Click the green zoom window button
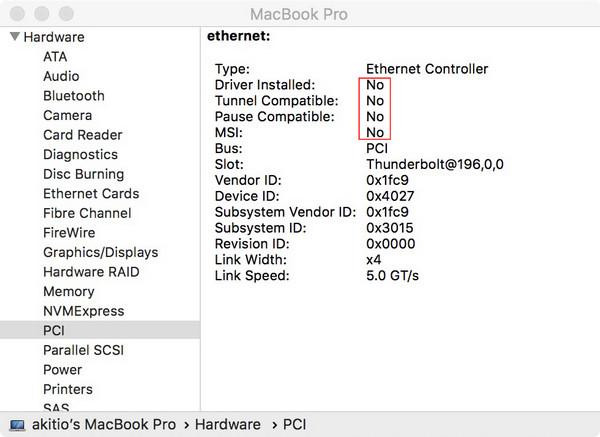 point(65,13)
